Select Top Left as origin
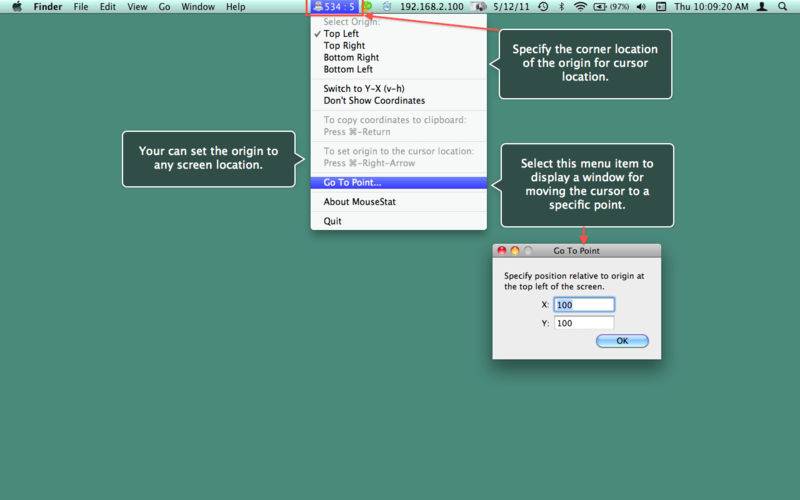 [x=341, y=34]
